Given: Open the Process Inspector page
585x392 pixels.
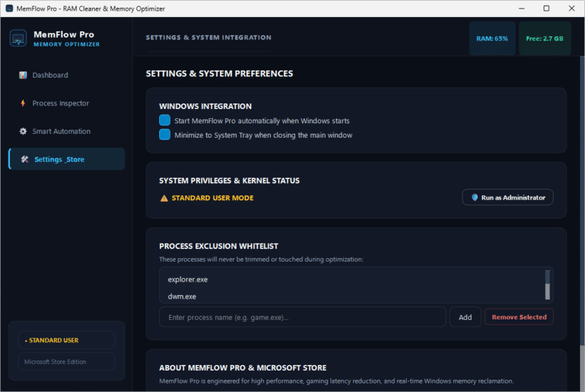Looking at the screenshot, I should (67, 103).
